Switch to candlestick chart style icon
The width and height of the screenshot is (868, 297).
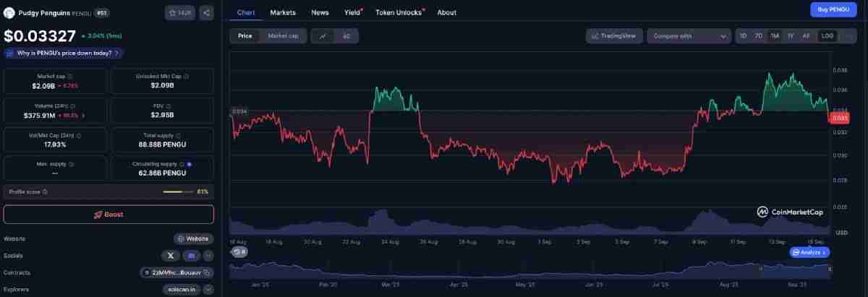click(346, 35)
